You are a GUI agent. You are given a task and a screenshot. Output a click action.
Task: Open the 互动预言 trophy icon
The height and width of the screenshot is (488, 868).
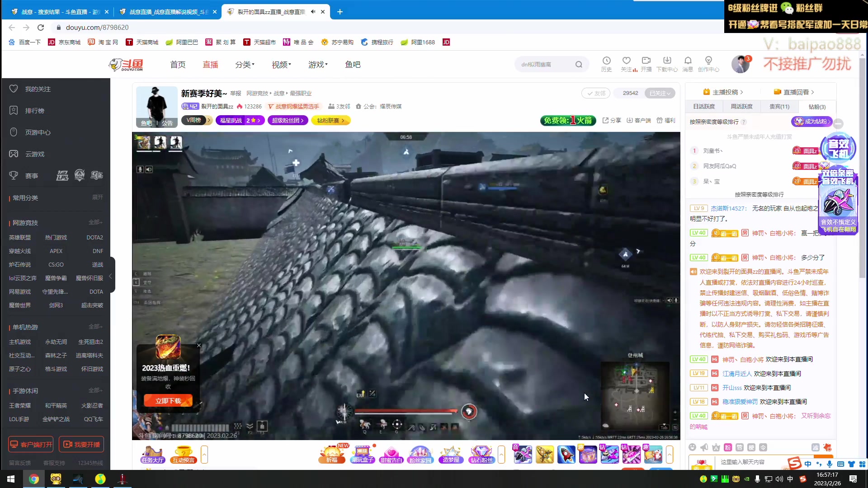(x=183, y=455)
